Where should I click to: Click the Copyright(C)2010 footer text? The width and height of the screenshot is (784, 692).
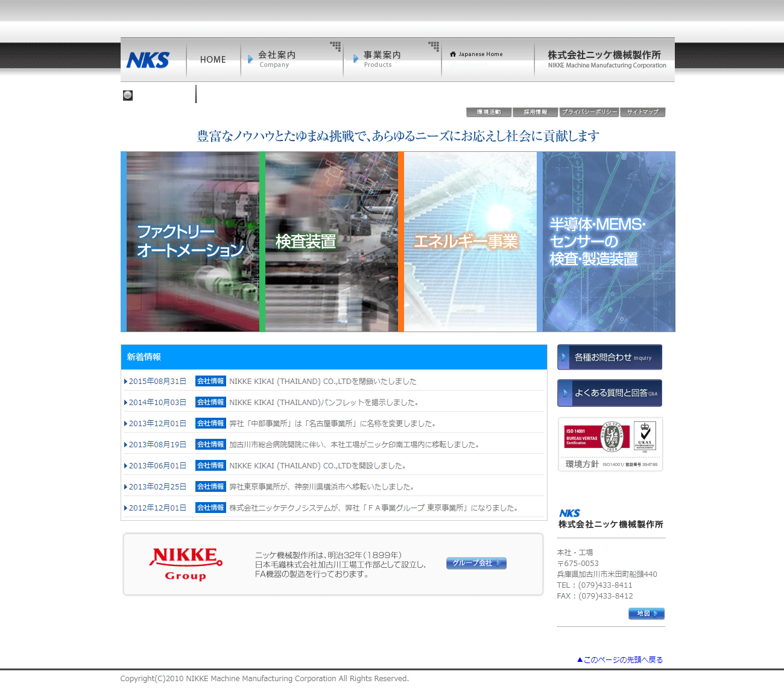click(x=265, y=679)
